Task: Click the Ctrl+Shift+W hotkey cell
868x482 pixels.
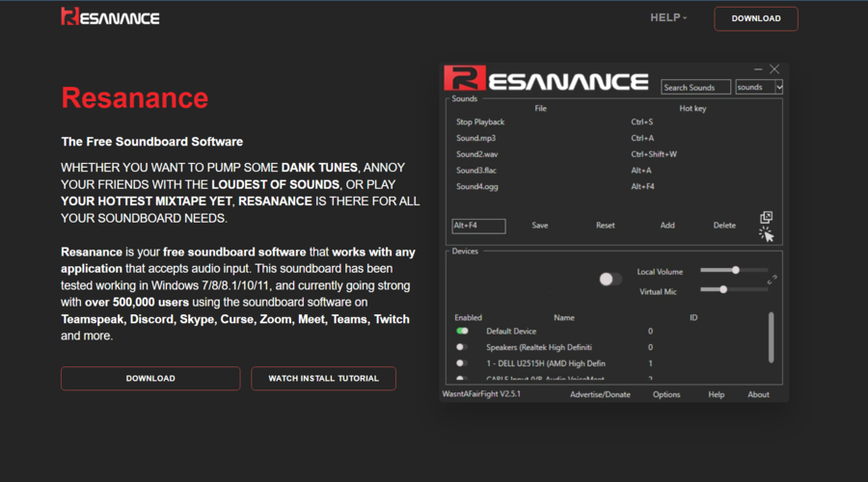Action: pyautogui.click(x=654, y=154)
